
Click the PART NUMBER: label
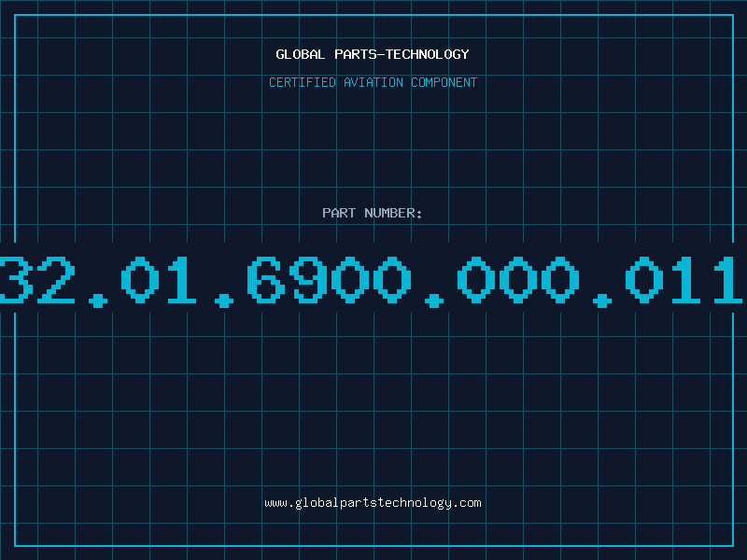point(373,213)
